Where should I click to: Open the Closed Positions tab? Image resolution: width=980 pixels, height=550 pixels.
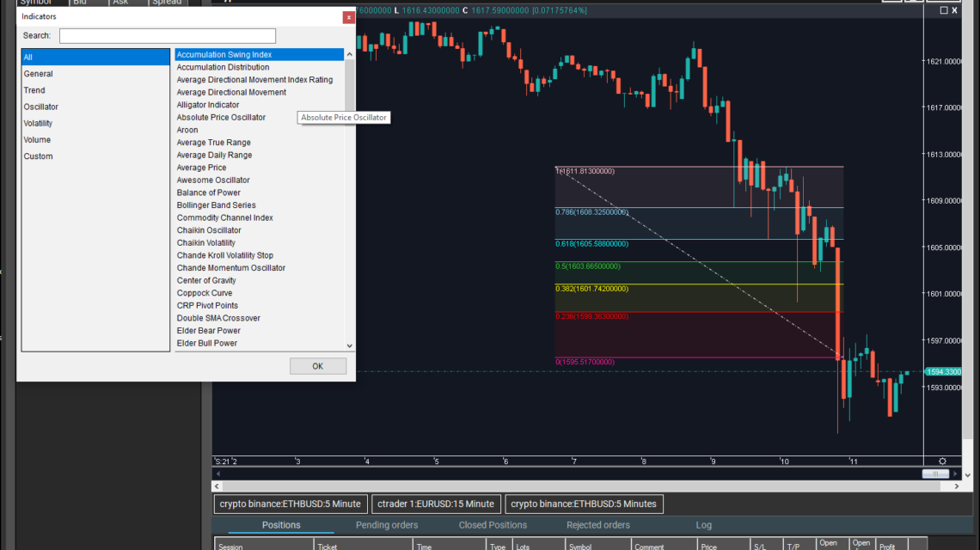click(493, 525)
